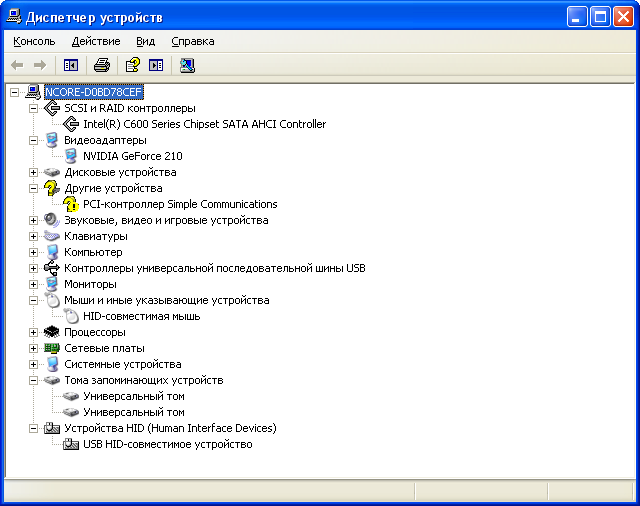Select the PCI-контроллер Simple Communications warning icon
The width and height of the screenshot is (640, 506).
tap(71, 204)
